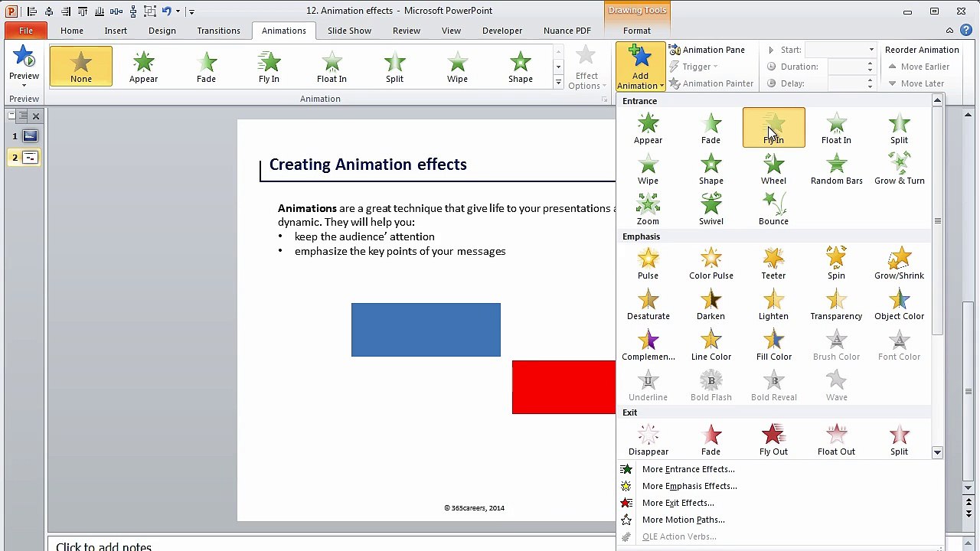Choose Wipe entrance effect in dropdown
The height and width of the screenshot is (551, 980).
tap(648, 168)
